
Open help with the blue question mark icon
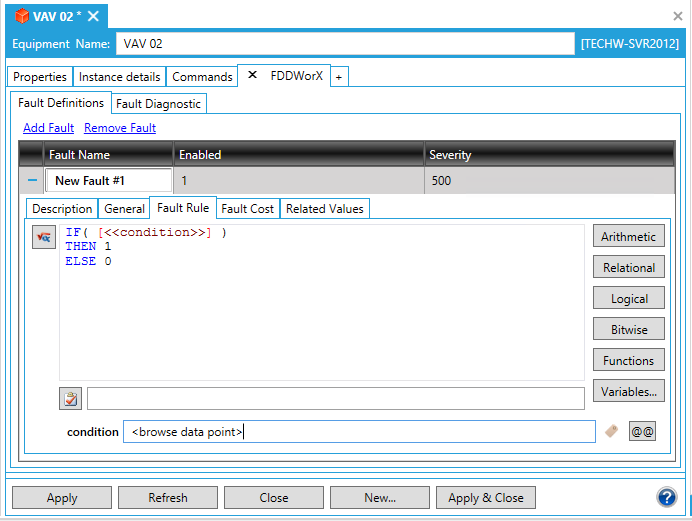667,497
